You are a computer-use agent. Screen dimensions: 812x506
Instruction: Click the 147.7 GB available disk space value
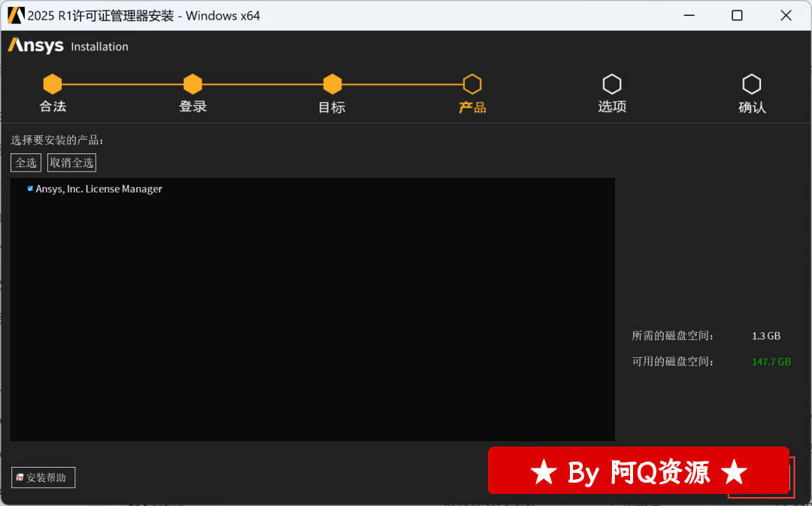click(x=771, y=362)
